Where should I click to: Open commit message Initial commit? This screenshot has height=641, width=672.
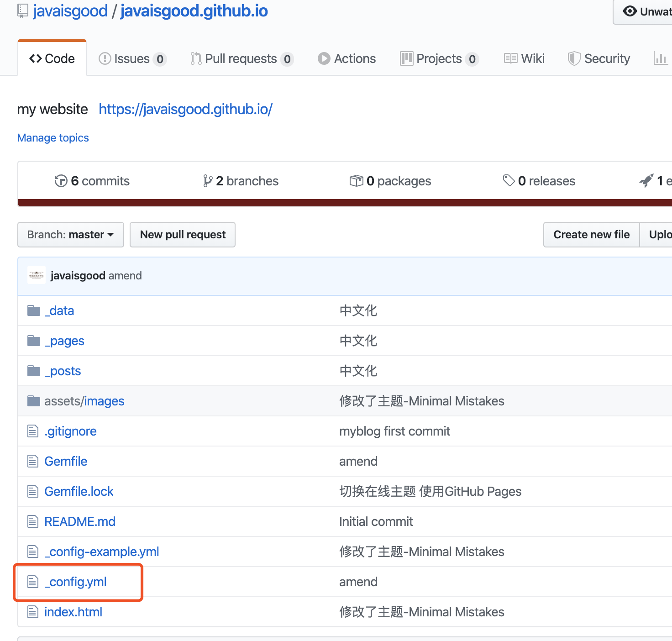coord(376,522)
